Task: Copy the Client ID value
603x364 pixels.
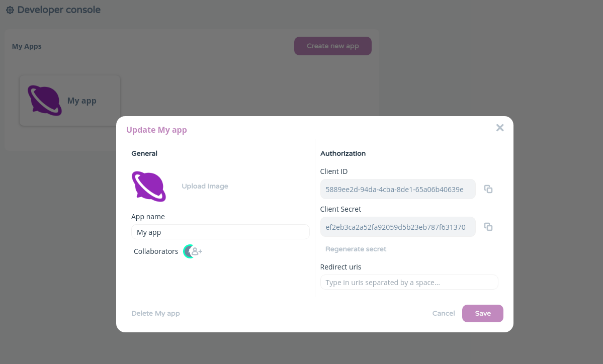Action: pyautogui.click(x=488, y=189)
